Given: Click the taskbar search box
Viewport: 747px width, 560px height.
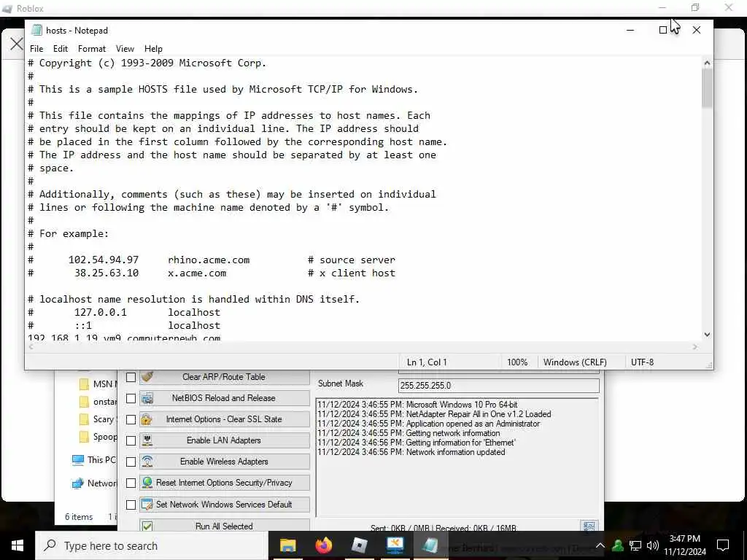Looking at the screenshot, I should point(152,545).
